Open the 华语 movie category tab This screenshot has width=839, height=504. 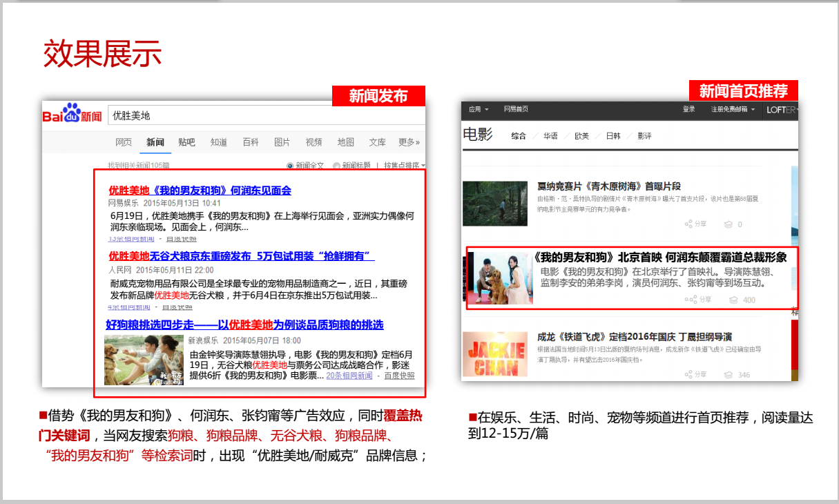pos(550,136)
